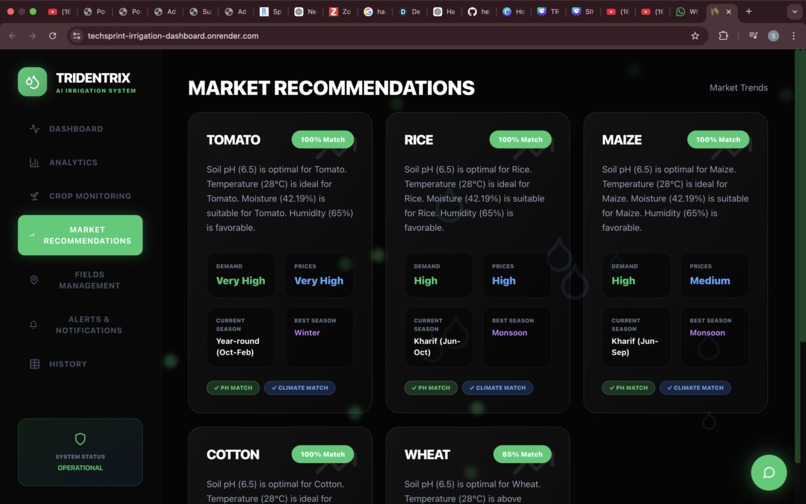Switch to the GitHub browser tab
806x504 pixels.
(479, 11)
